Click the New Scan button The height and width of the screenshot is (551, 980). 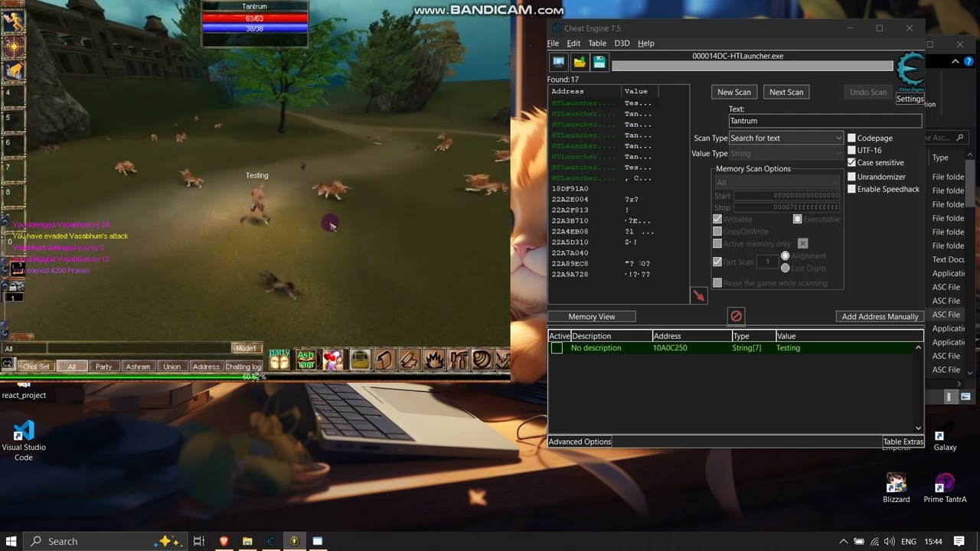(734, 92)
